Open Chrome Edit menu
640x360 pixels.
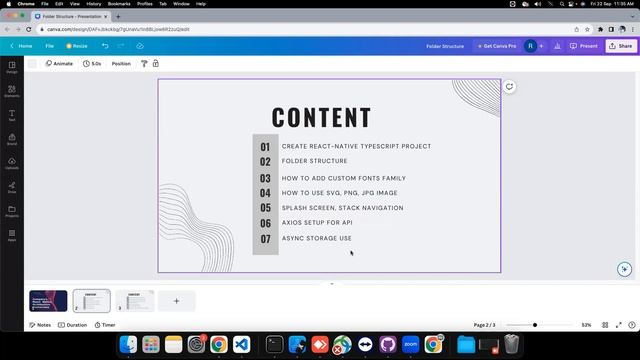tap(59, 4)
